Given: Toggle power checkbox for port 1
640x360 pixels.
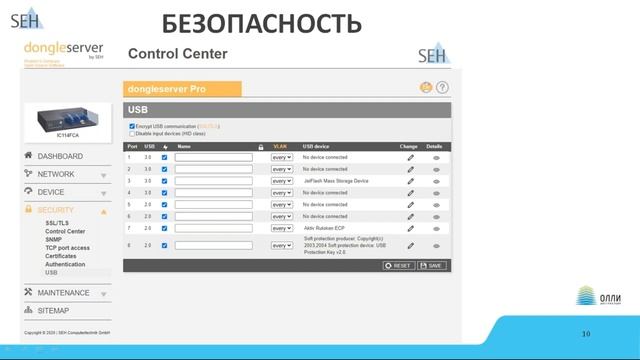Looking at the screenshot, I should pyautogui.click(x=164, y=158).
